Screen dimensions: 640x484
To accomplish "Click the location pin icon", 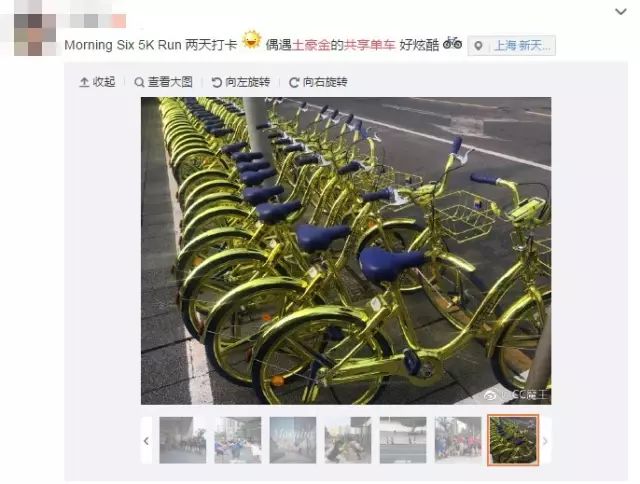I will pos(478,46).
